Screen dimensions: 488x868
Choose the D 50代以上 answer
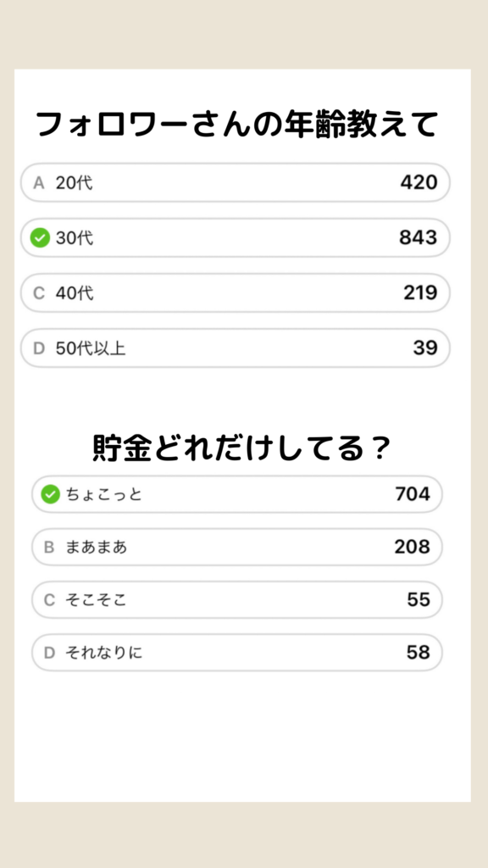click(236, 348)
